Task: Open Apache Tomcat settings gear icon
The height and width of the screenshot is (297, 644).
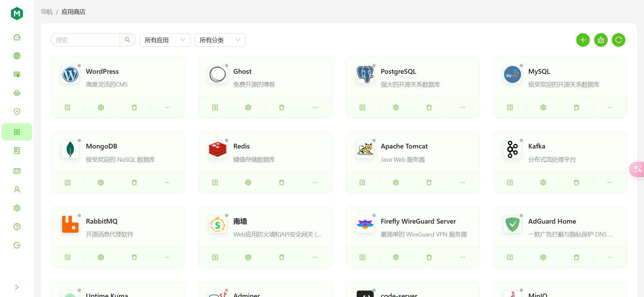Action: [x=396, y=183]
